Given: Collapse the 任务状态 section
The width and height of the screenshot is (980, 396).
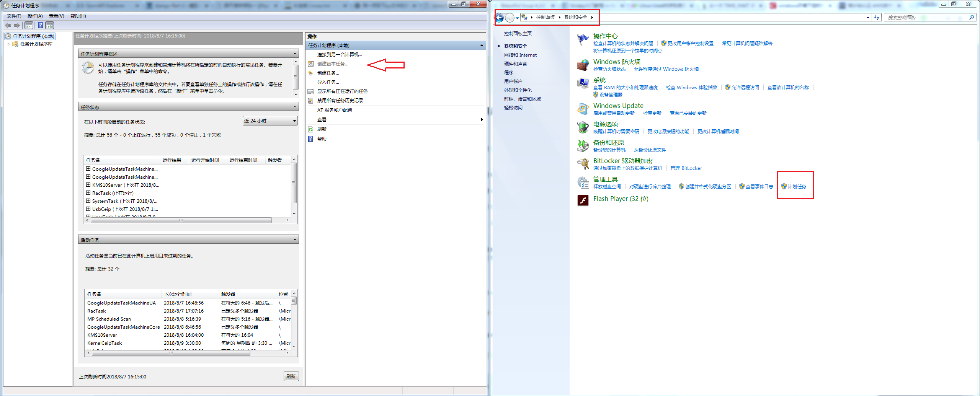Looking at the screenshot, I should point(295,107).
